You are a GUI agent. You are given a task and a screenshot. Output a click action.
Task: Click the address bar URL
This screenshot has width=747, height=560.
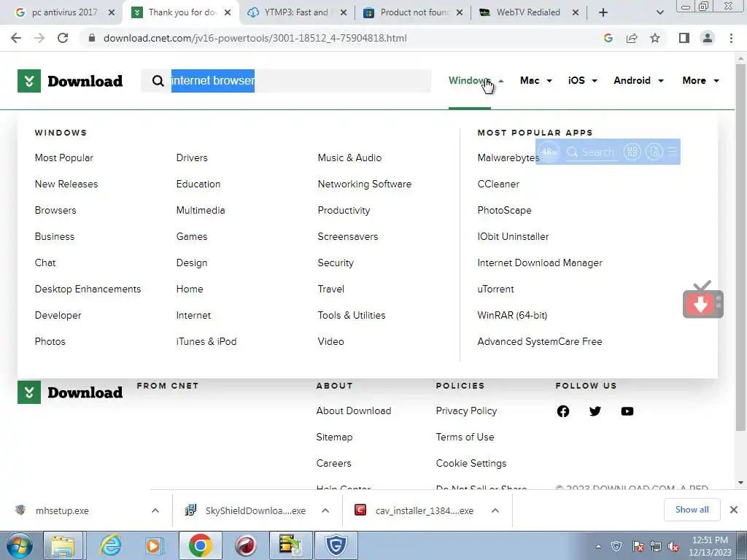click(255, 38)
